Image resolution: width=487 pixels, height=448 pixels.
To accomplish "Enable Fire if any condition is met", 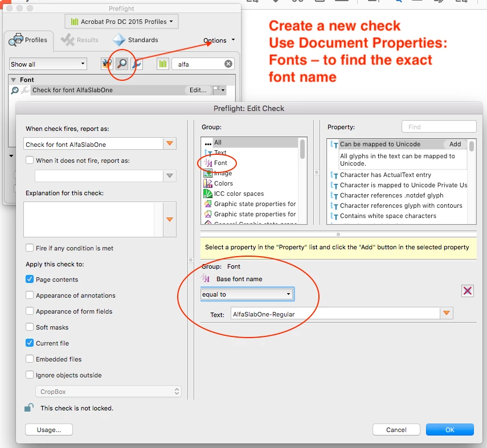I will (30, 248).
